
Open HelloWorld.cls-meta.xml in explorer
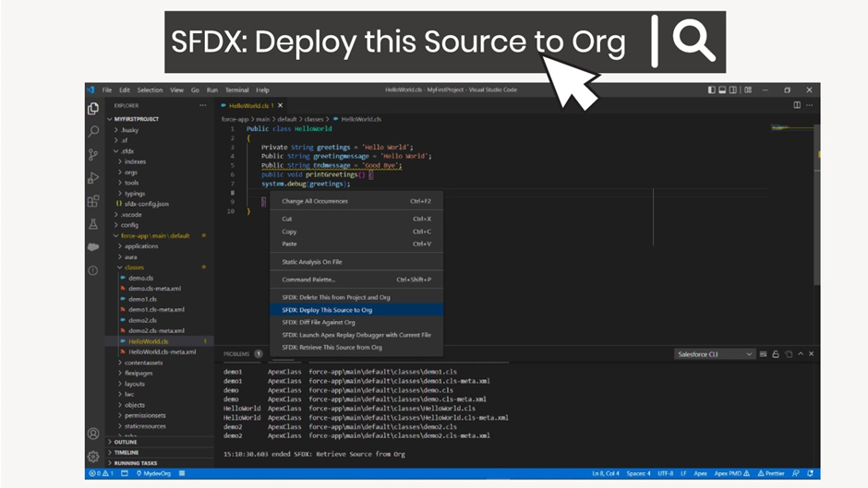163,351
